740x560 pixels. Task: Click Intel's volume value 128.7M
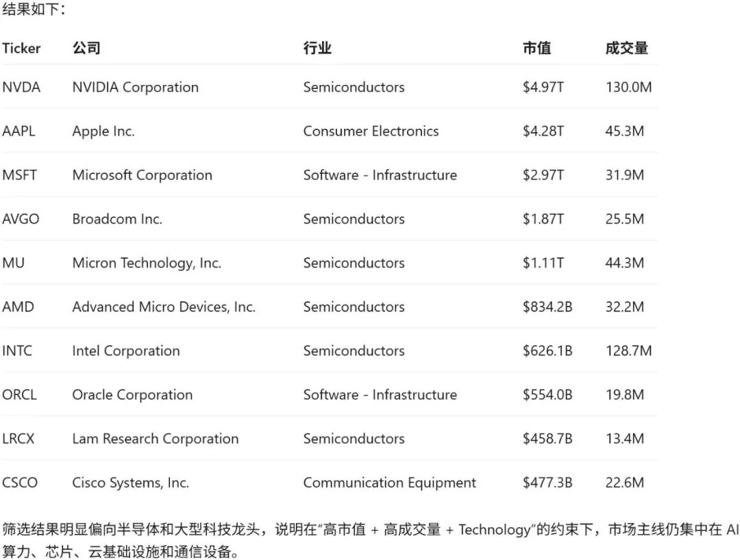[628, 351]
